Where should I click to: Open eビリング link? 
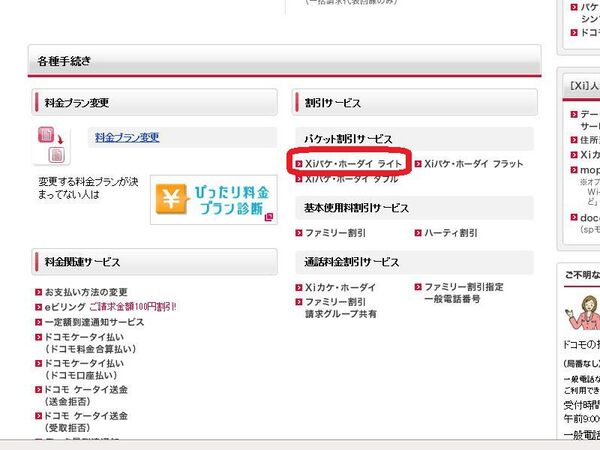click(x=65, y=307)
